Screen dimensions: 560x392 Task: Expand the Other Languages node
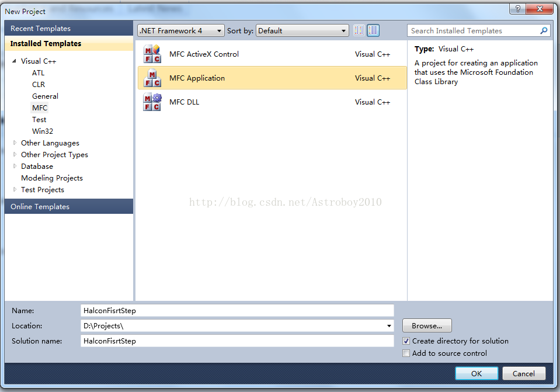[x=15, y=143]
